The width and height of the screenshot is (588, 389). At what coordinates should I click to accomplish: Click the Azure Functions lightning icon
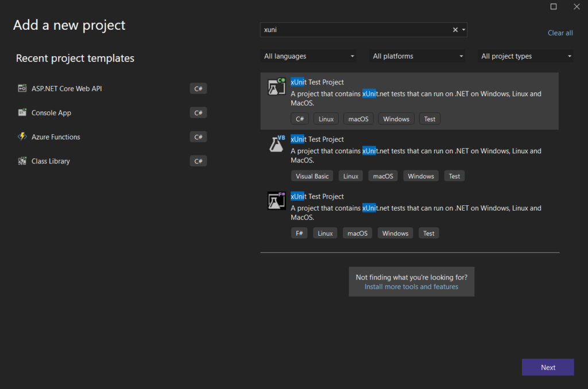22,137
